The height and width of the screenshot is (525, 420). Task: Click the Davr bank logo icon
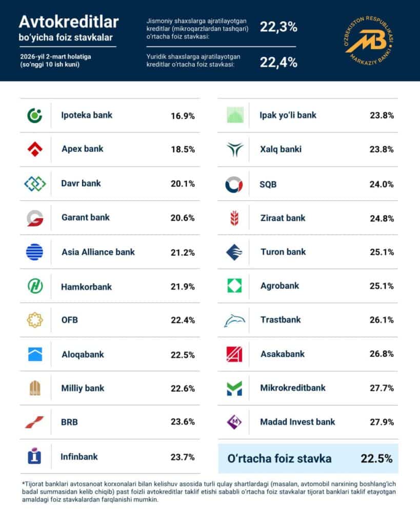point(34,183)
